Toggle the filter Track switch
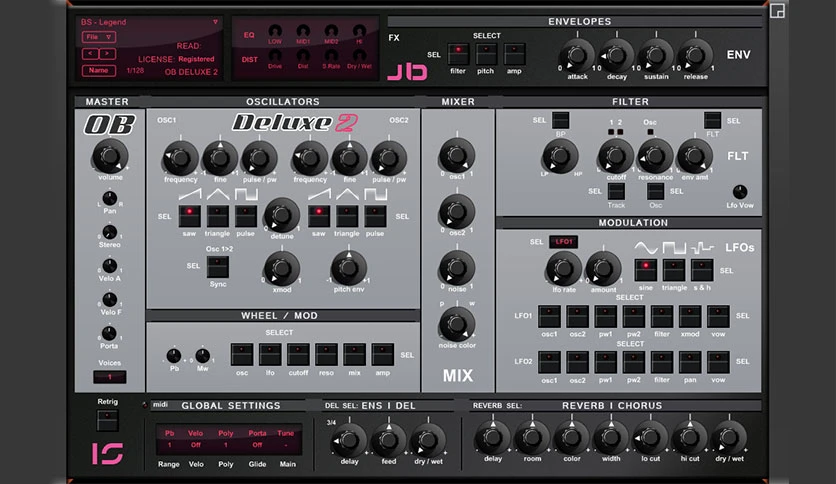Viewport: 836px width, 484px height. (x=616, y=191)
